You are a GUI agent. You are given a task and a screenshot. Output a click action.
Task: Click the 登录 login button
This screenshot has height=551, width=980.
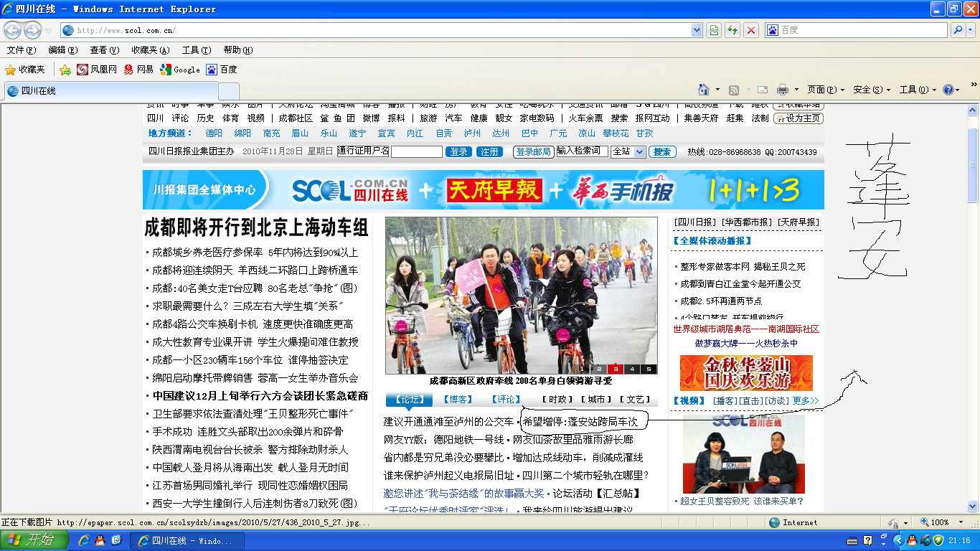[x=458, y=152]
